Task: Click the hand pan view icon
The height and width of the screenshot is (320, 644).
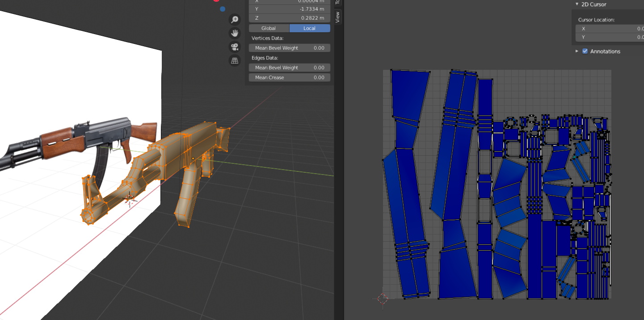Action: (x=235, y=33)
